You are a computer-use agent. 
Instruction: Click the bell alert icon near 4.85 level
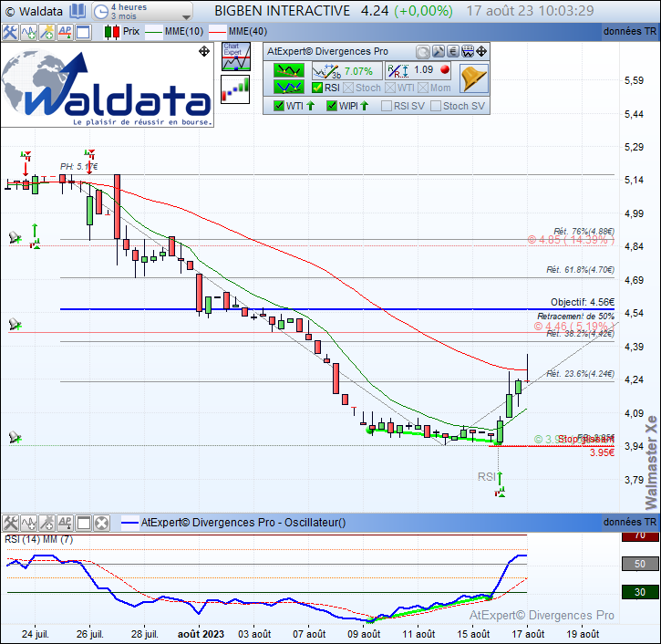(15, 237)
